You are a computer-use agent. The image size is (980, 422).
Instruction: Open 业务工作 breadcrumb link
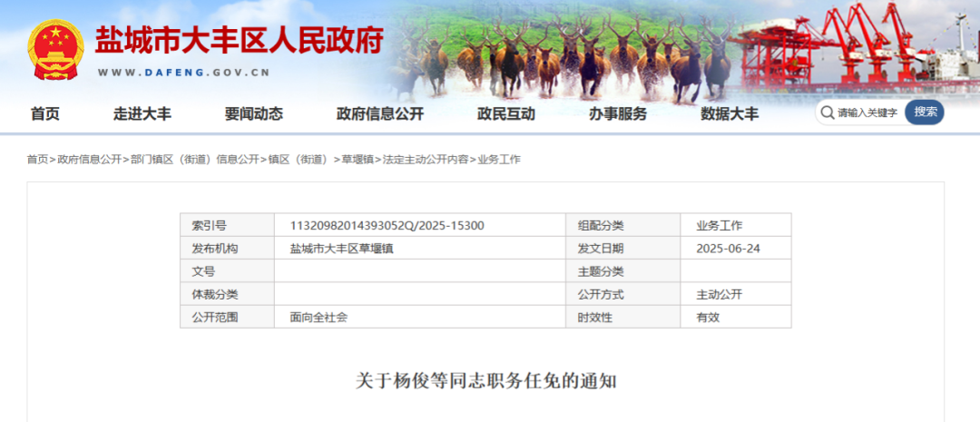(499, 160)
